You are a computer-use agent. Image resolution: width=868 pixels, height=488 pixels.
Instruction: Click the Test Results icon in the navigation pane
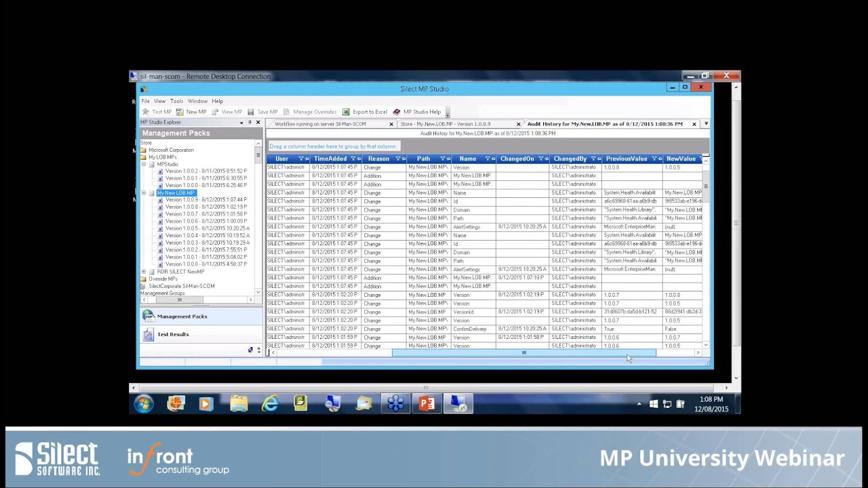coord(149,334)
